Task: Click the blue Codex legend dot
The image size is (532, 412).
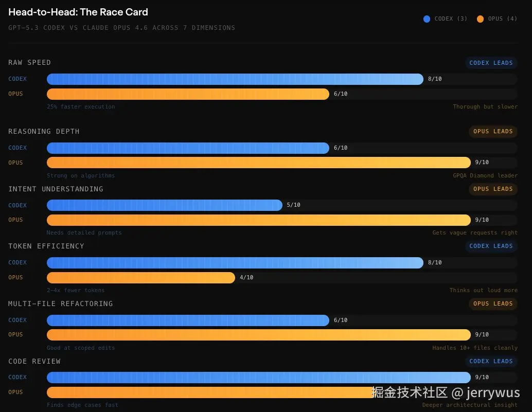Action: [x=427, y=19]
